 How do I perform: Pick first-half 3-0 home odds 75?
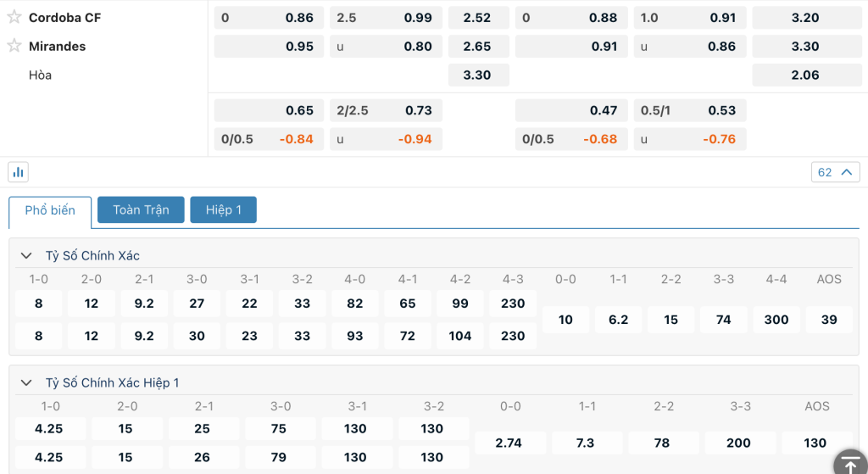coord(280,428)
